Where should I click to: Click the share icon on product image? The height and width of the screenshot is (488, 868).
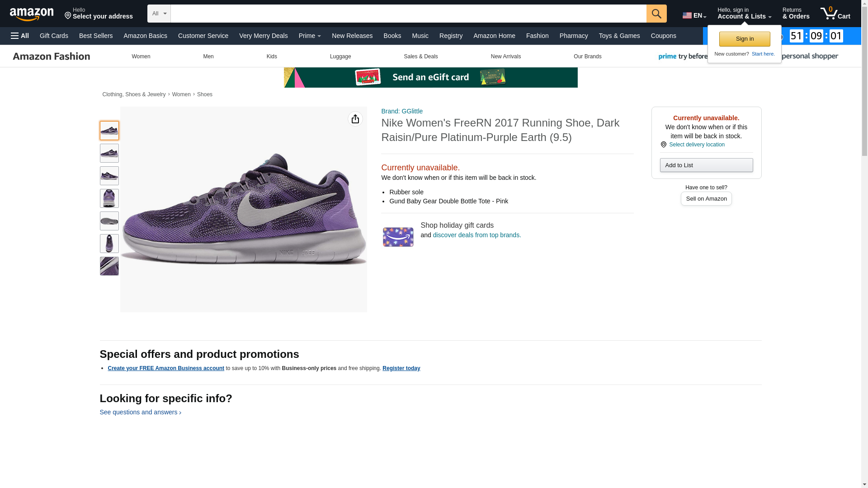coord(355,119)
